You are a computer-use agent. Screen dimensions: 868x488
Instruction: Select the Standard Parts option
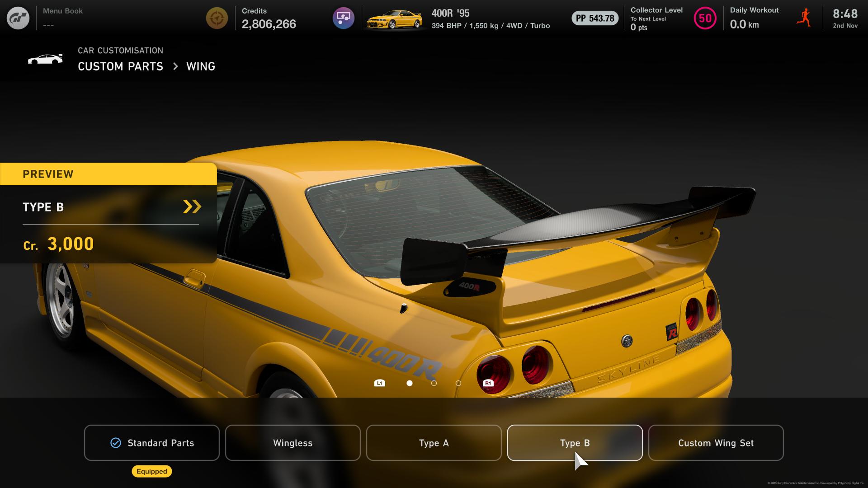point(152,443)
